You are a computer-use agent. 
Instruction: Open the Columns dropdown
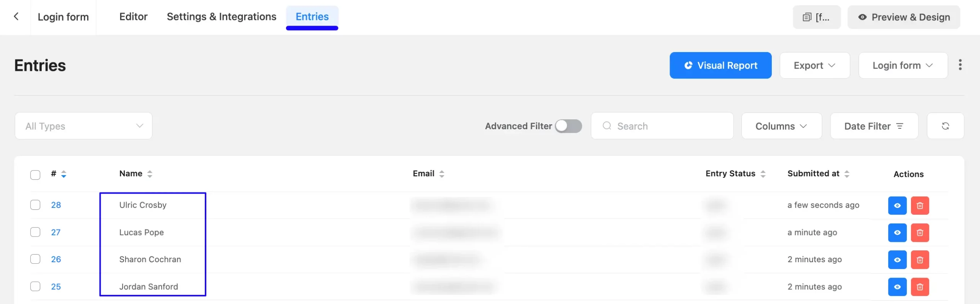[x=781, y=126]
